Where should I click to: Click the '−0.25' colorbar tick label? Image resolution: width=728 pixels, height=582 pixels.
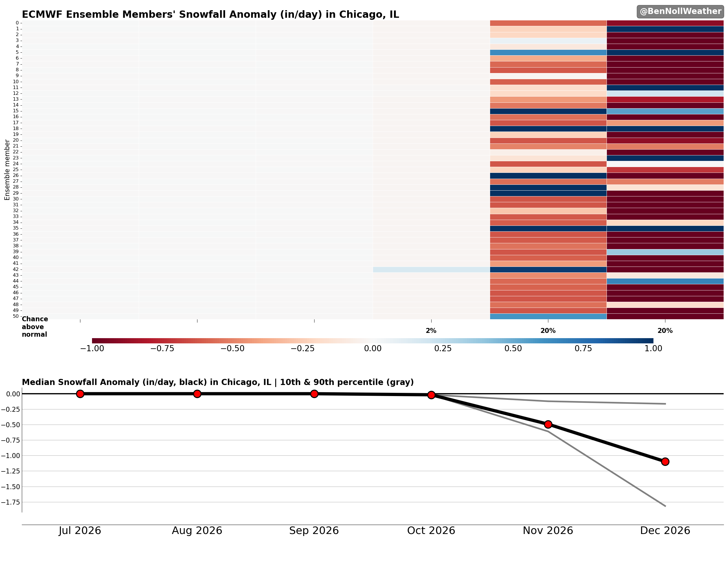pyautogui.click(x=303, y=349)
